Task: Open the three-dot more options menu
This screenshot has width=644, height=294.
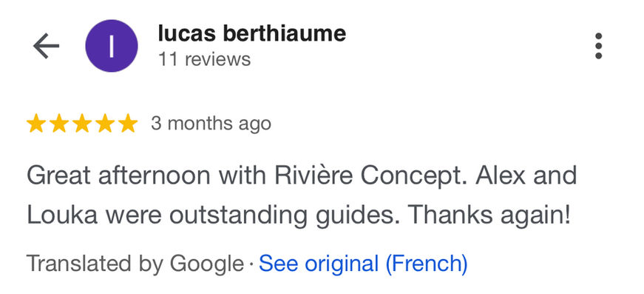Action: pos(598,46)
